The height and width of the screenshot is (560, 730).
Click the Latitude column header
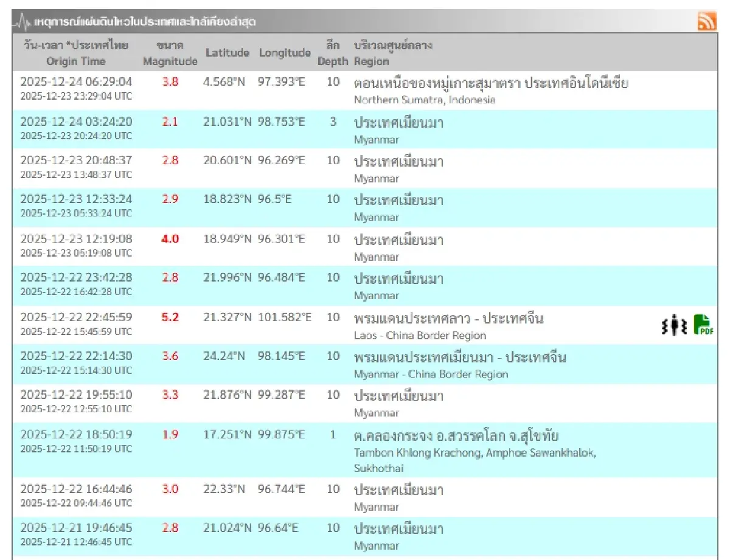tap(228, 53)
